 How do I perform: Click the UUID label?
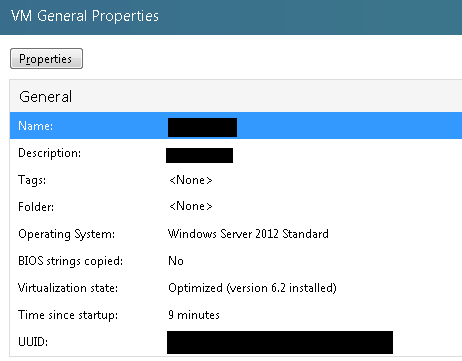(x=33, y=342)
